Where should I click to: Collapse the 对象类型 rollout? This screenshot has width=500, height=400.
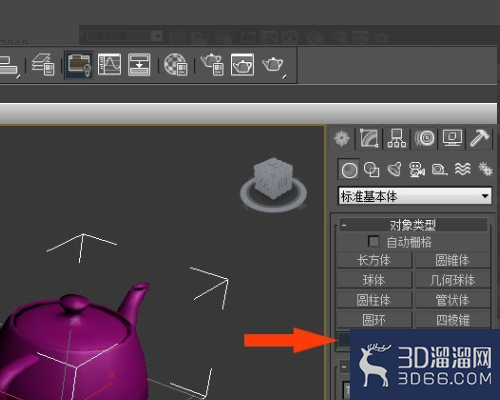413,225
